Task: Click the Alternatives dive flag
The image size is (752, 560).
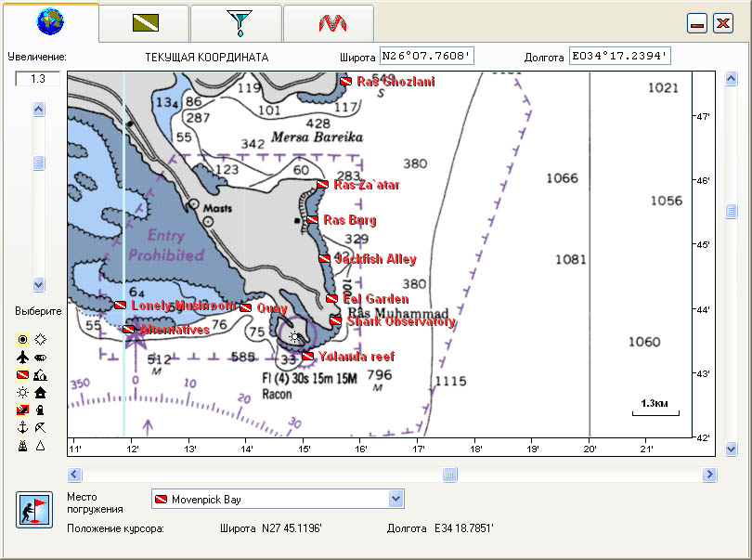Action: [x=128, y=329]
